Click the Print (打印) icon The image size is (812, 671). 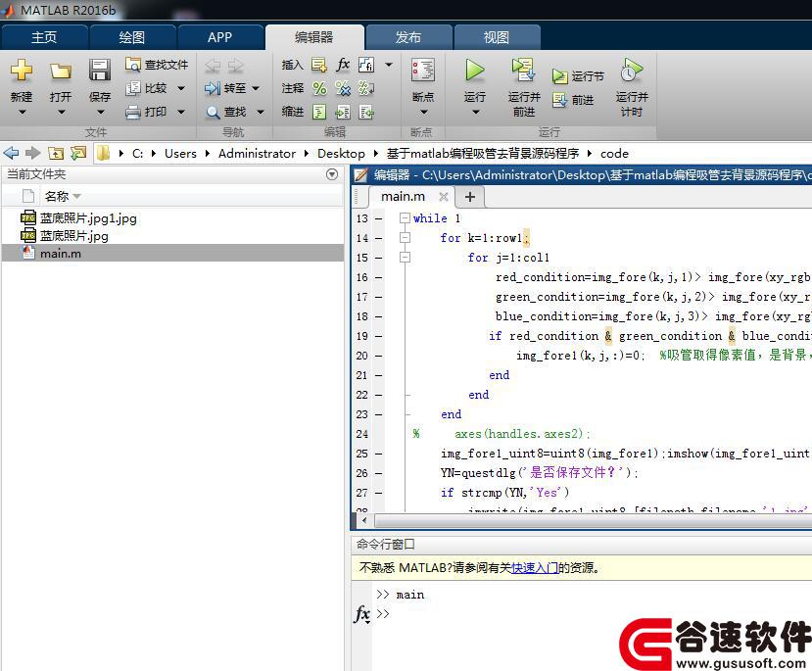click(x=132, y=112)
